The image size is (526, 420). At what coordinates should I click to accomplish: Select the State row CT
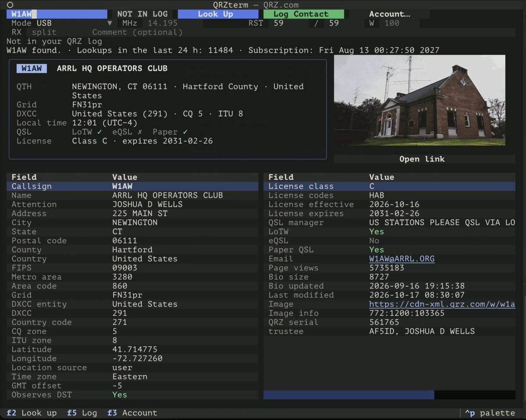click(x=132, y=231)
